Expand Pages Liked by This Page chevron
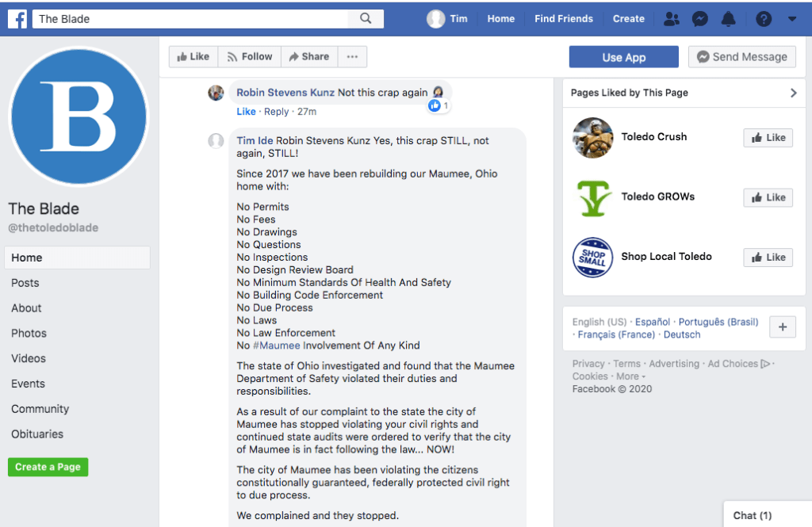 pyautogui.click(x=793, y=93)
